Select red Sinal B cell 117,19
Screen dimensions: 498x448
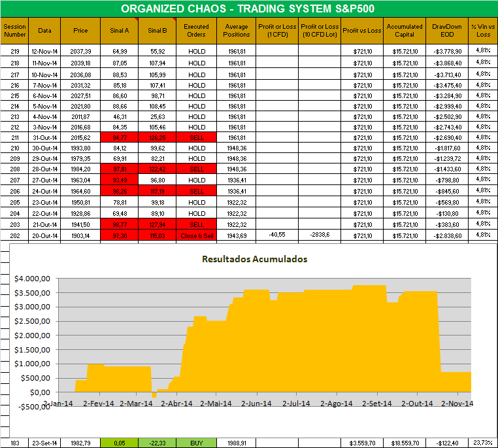[x=158, y=191]
